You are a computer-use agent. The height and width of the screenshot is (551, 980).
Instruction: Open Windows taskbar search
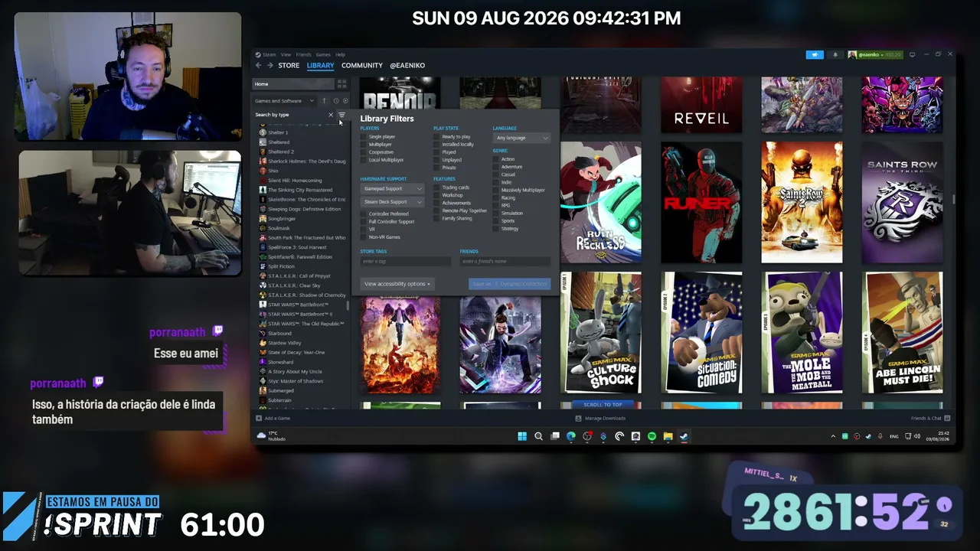pyautogui.click(x=538, y=436)
